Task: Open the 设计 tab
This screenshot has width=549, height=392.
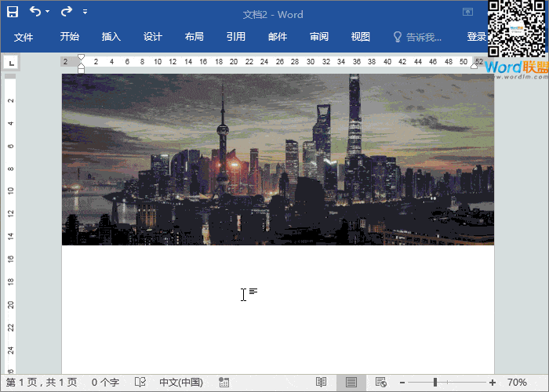Action: click(153, 37)
